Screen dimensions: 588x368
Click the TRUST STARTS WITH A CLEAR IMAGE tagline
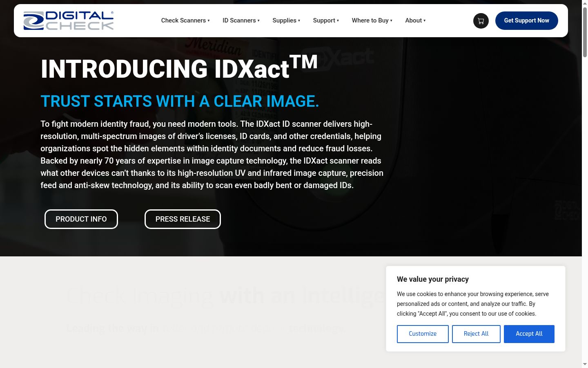180,101
